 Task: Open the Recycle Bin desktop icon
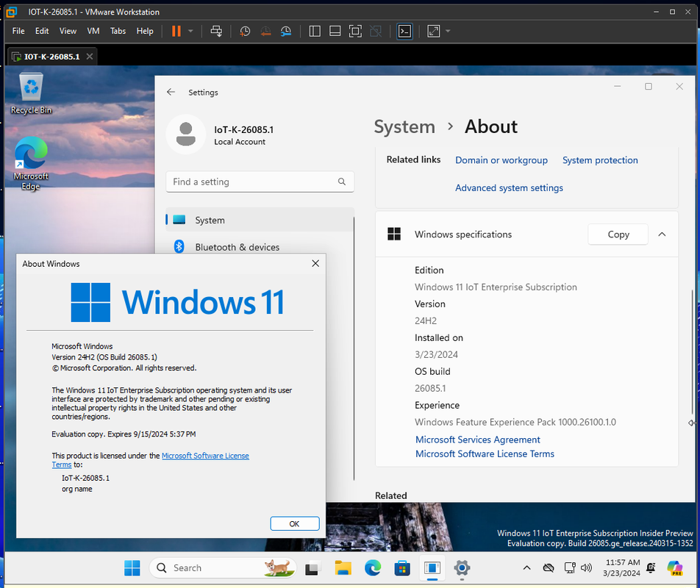31,93
